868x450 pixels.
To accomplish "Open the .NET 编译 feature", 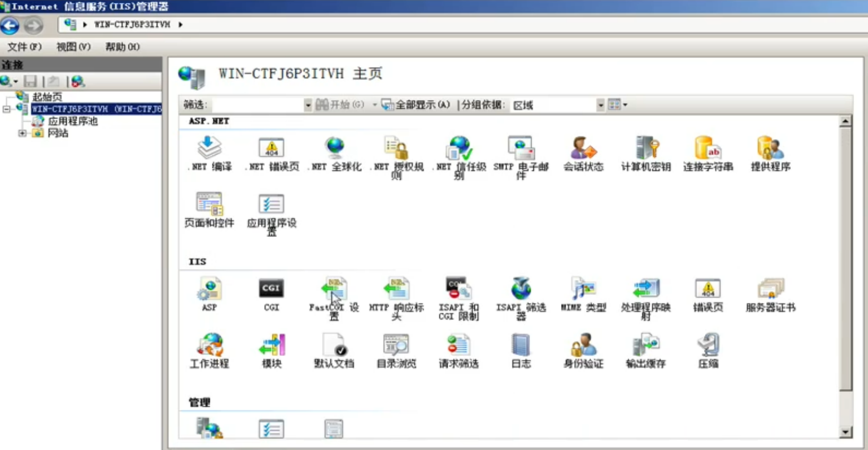I will coord(210,154).
